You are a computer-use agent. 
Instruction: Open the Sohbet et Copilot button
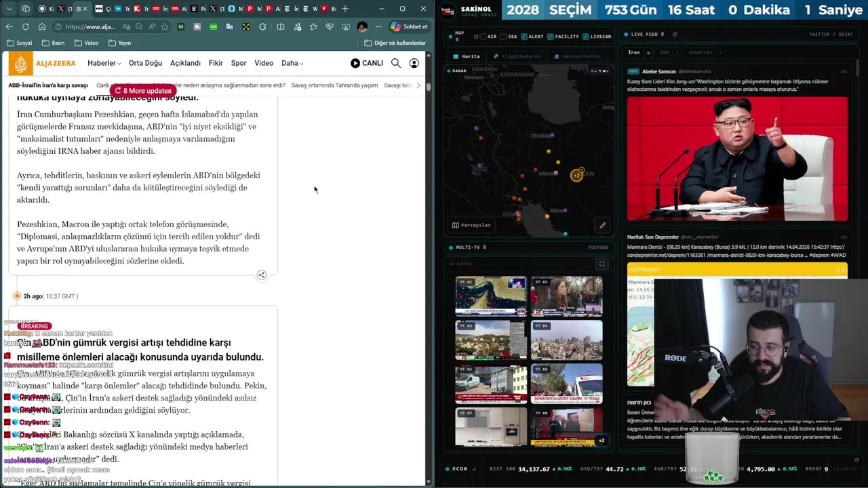[410, 26]
